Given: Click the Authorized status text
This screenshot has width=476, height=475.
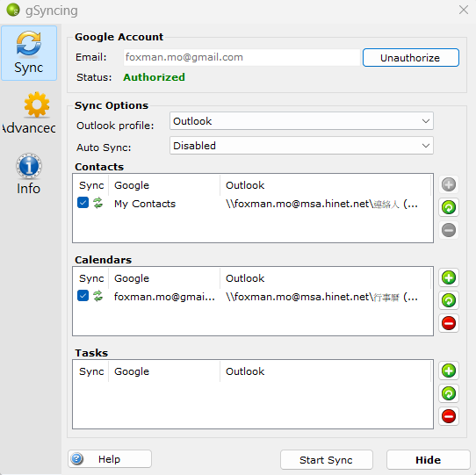Looking at the screenshot, I should coord(154,77).
